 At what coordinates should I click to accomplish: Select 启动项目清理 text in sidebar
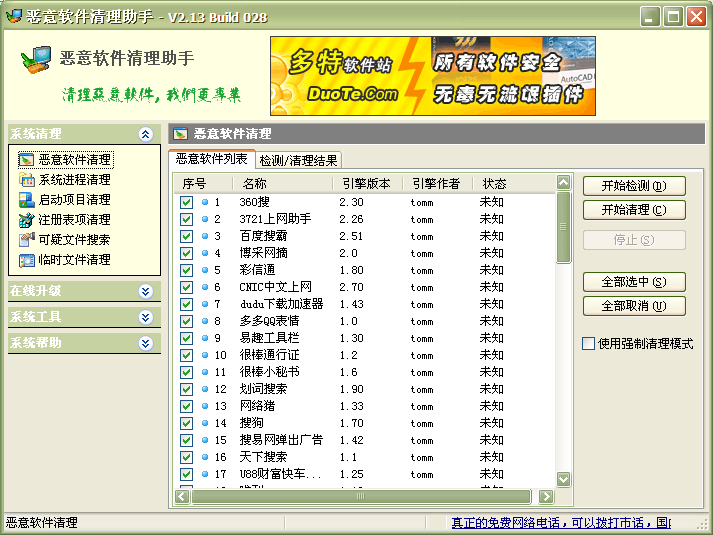coord(75,200)
